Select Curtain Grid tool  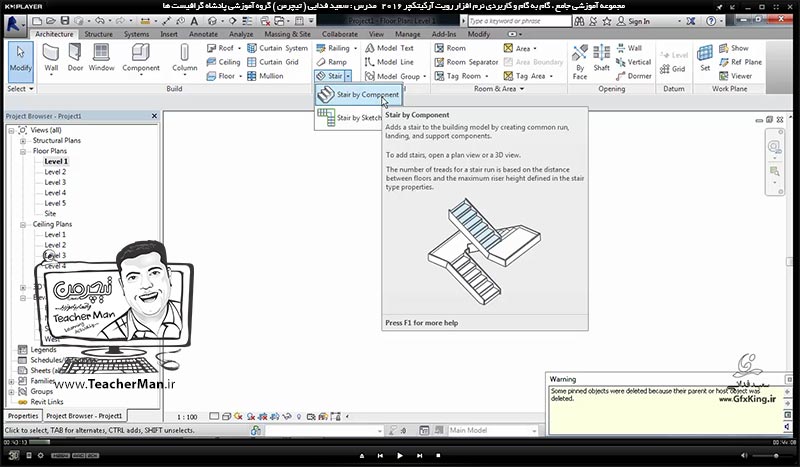point(273,62)
